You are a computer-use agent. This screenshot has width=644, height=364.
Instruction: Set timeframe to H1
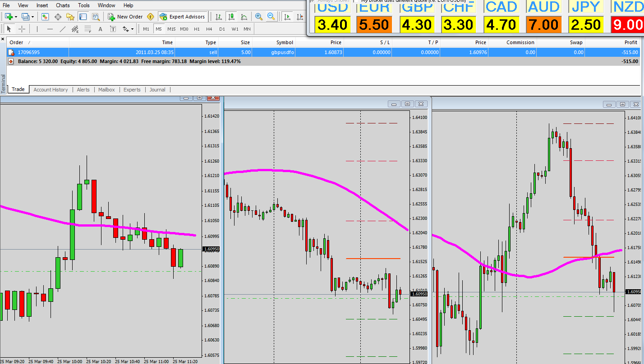coord(197,29)
